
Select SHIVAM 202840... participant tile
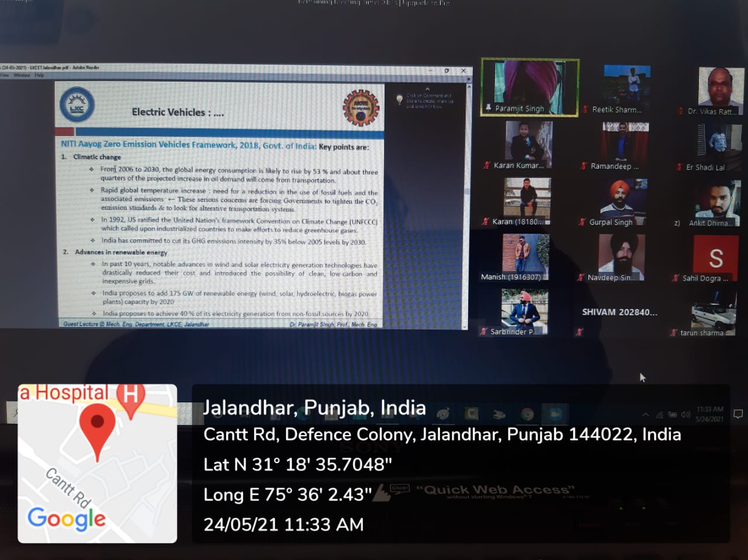(618, 312)
